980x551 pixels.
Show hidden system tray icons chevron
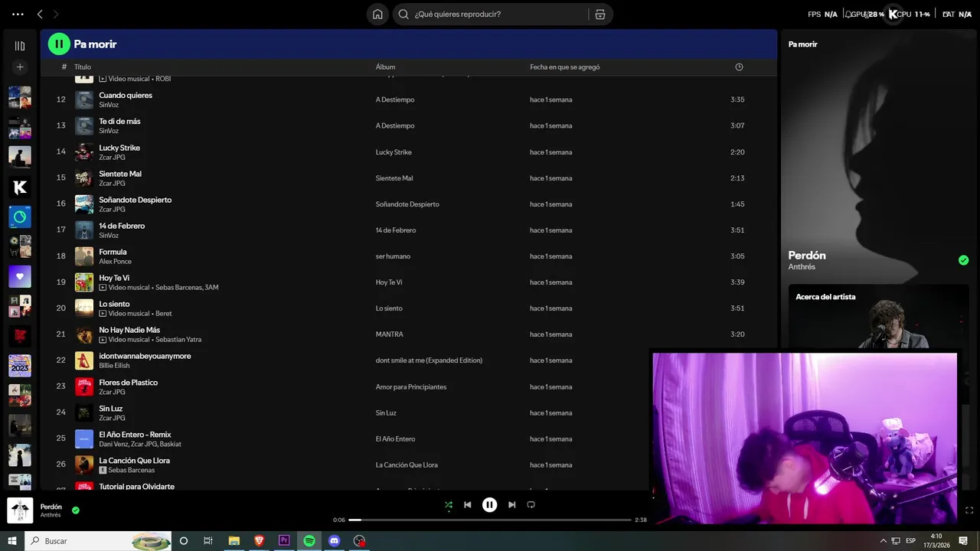[883, 541]
